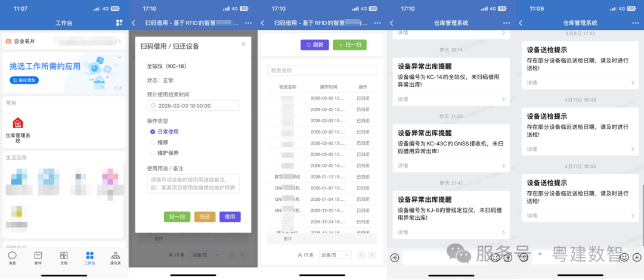Click the 刷新 button

pos(315,45)
